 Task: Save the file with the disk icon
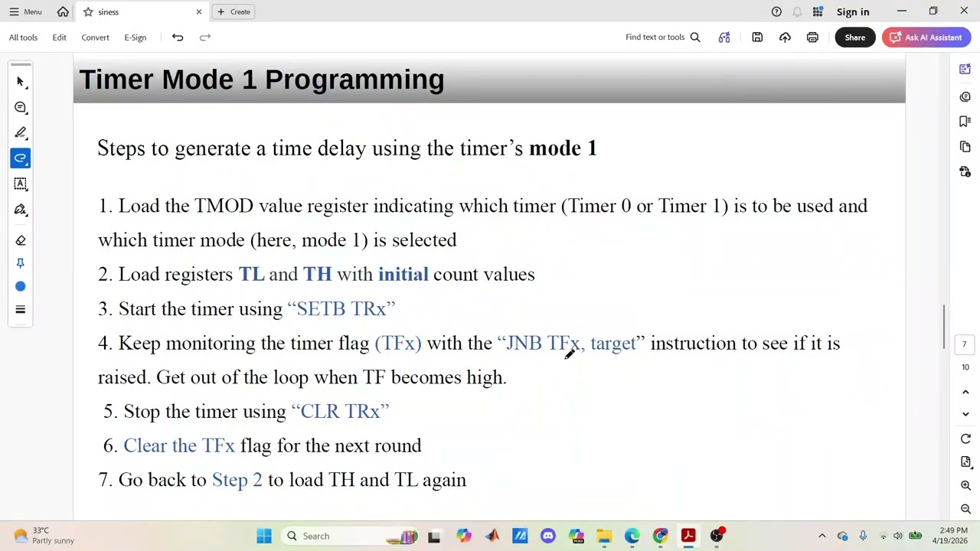click(x=757, y=37)
